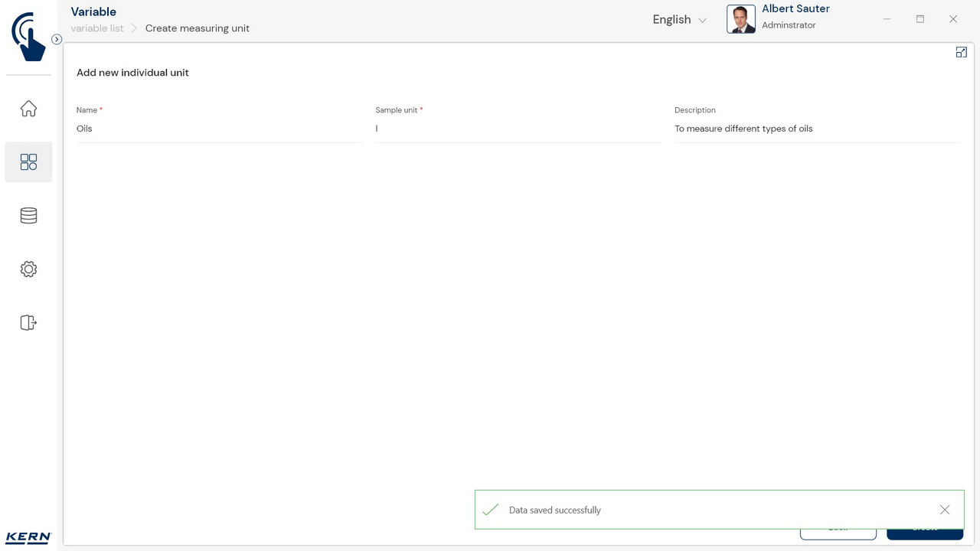The width and height of the screenshot is (980, 551).
Task: Click the panel fullscreen icon at top right
Action: [x=961, y=52]
